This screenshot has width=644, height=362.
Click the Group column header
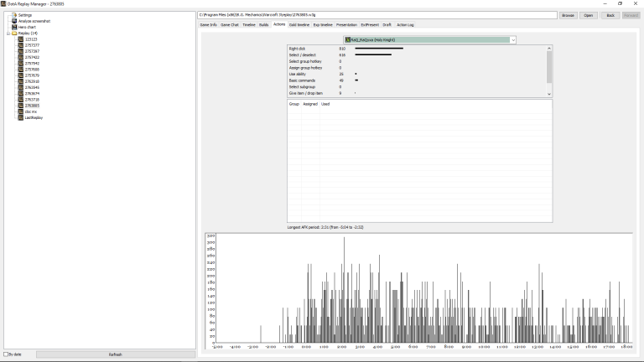pyautogui.click(x=294, y=104)
